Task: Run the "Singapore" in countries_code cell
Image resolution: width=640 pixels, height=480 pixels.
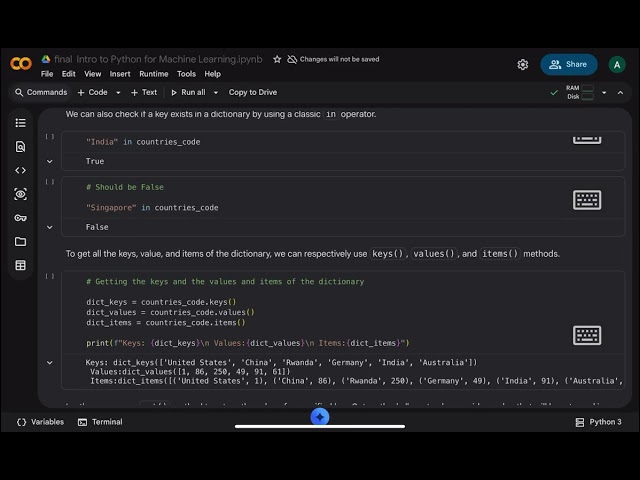Action: [50, 182]
